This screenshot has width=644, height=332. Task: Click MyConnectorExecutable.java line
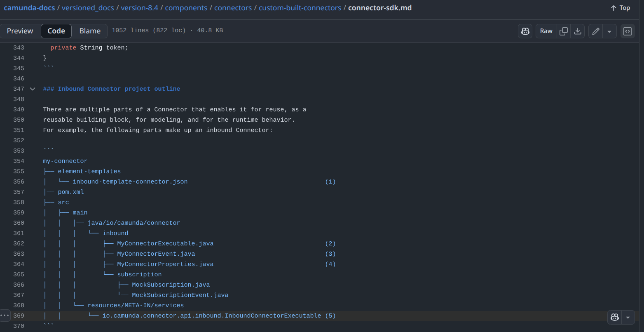(x=165, y=244)
